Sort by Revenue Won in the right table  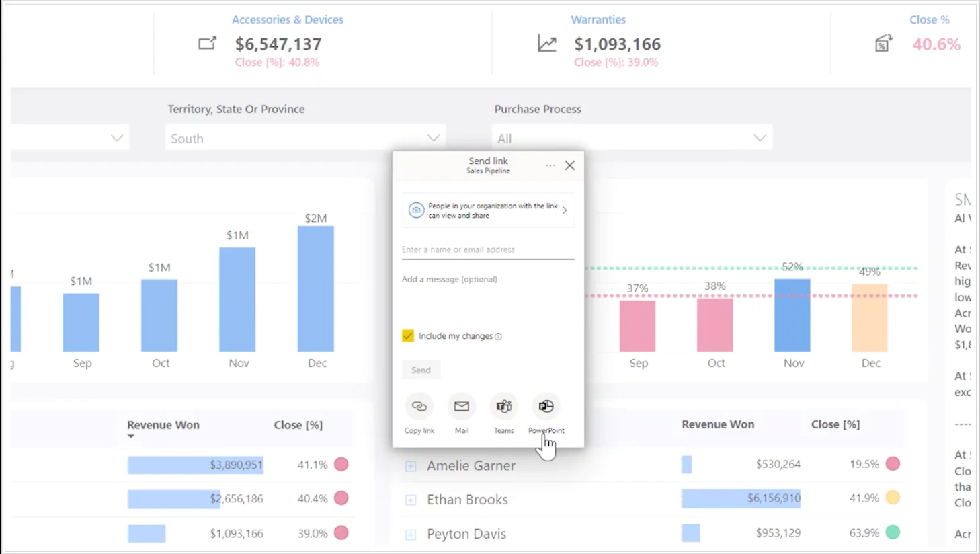tap(718, 424)
